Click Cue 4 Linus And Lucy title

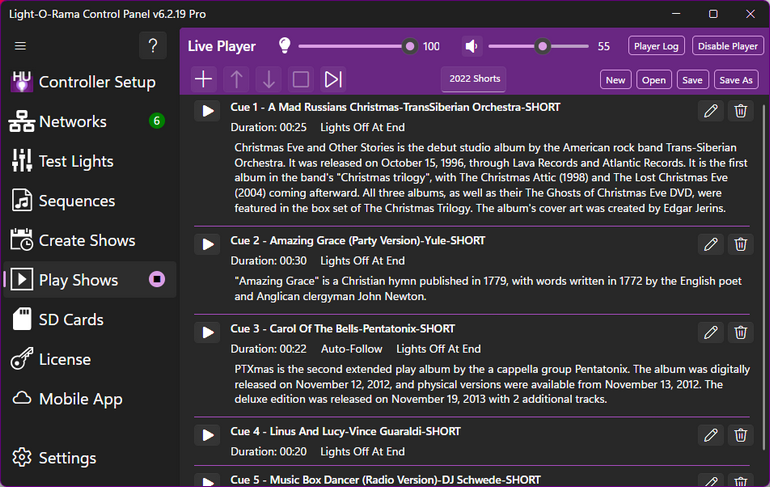(x=345, y=431)
